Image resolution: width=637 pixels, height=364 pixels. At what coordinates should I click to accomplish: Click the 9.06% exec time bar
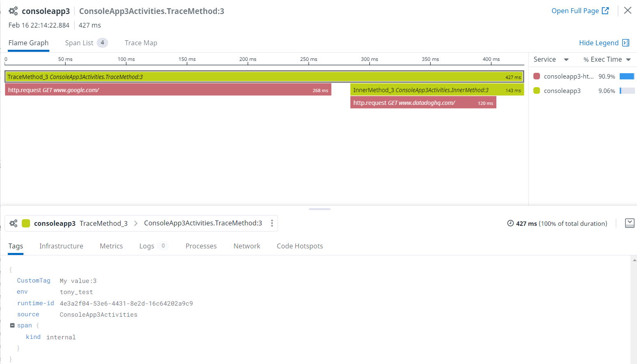pos(627,90)
